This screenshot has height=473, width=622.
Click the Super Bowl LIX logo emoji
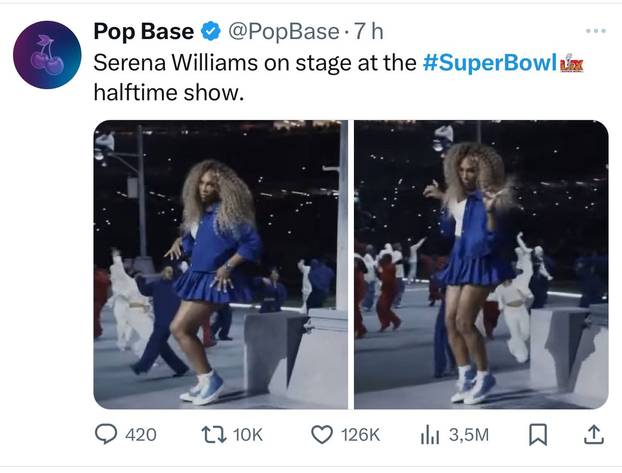(x=572, y=63)
